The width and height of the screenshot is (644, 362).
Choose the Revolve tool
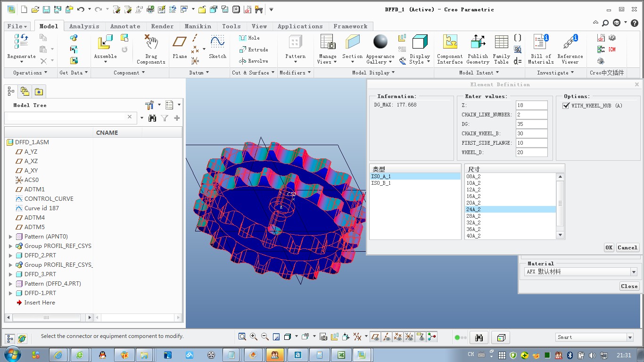pos(254,61)
